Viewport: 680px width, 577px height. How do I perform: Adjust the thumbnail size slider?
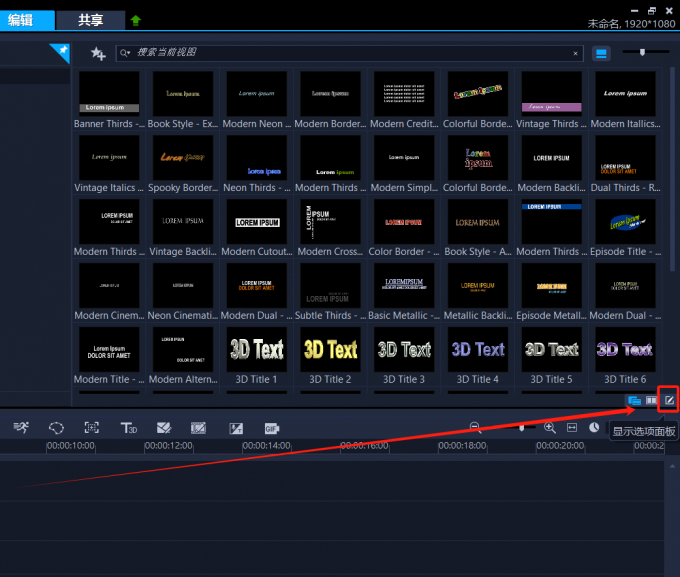(x=642, y=52)
